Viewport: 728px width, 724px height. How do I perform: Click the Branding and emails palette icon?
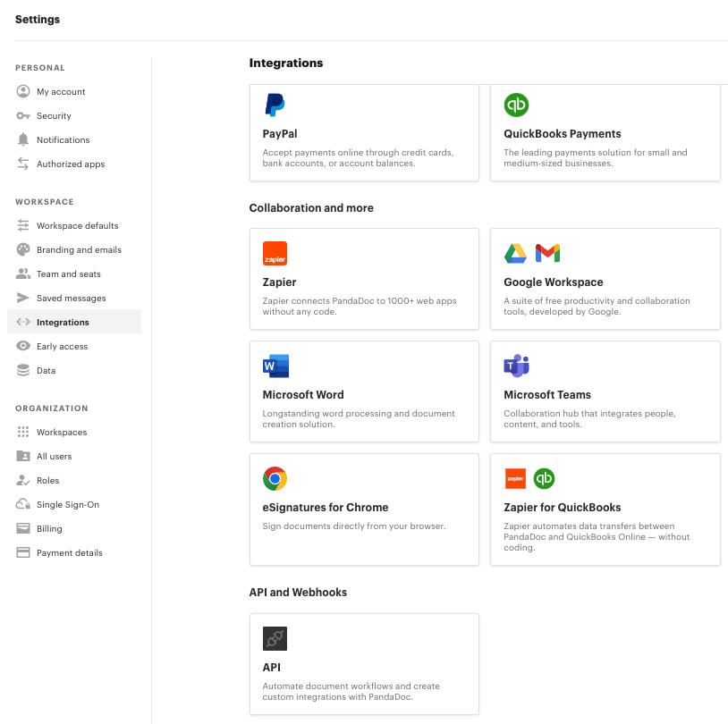(23, 249)
